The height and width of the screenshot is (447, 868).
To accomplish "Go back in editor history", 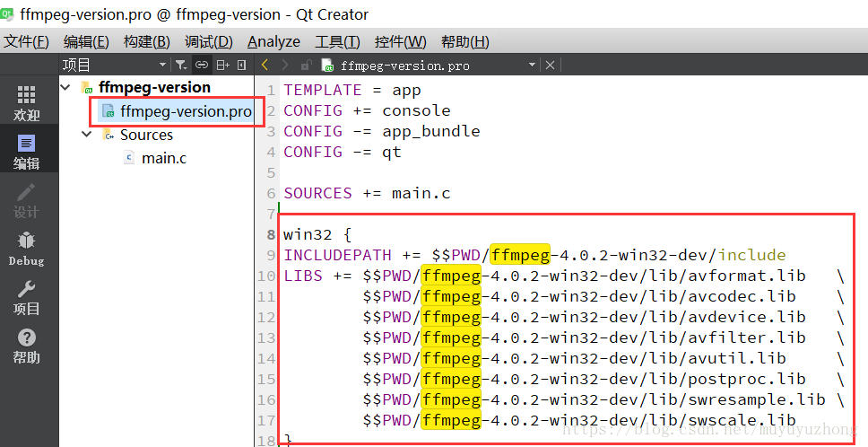I will [265, 66].
